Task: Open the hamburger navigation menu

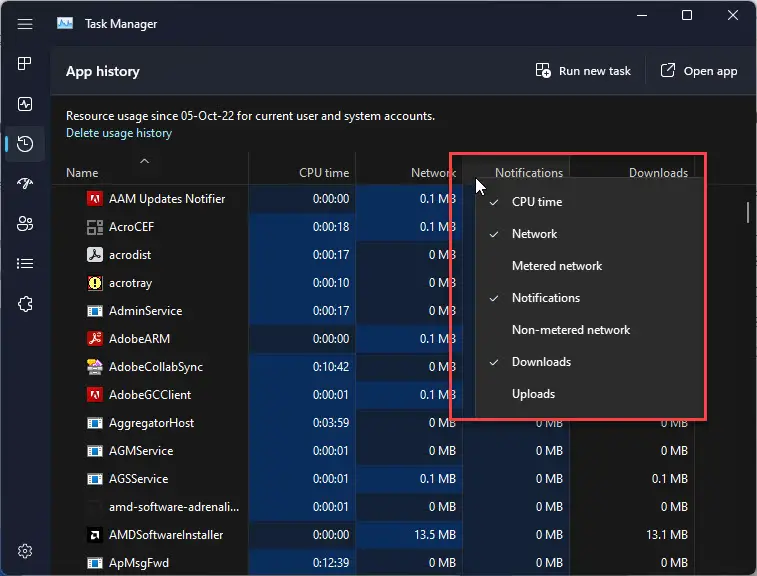Action: tap(25, 24)
